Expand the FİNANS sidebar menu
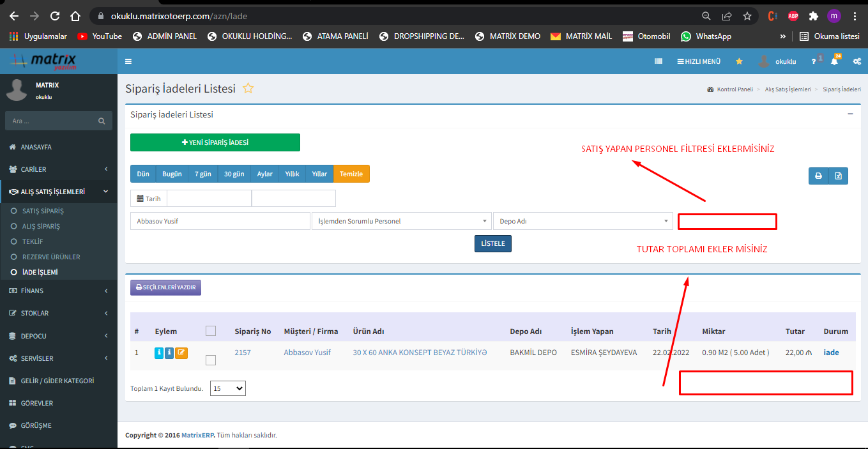This screenshot has height=449, width=868. point(59,291)
